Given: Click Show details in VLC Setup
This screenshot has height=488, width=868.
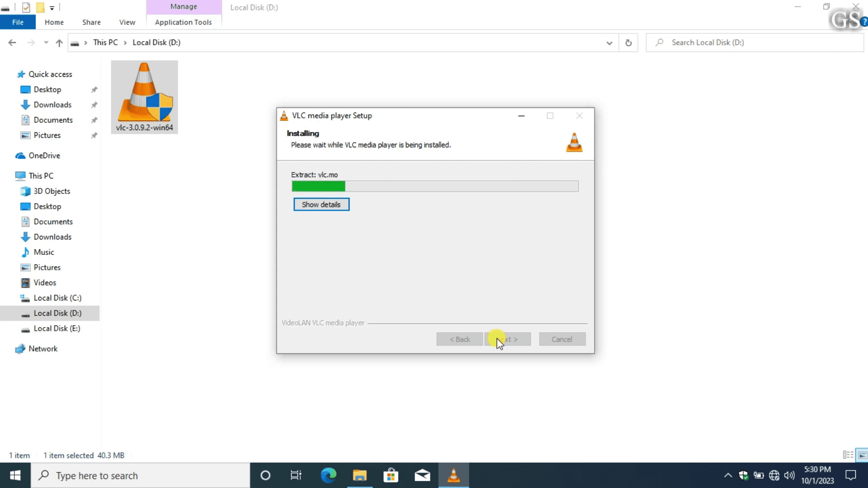Looking at the screenshot, I should tap(321, 205).
